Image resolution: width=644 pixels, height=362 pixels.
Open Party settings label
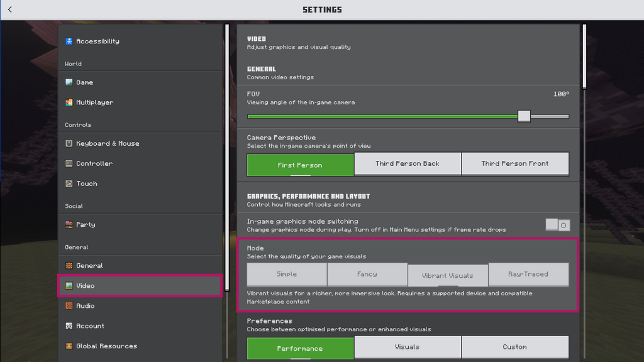[86, 224]
